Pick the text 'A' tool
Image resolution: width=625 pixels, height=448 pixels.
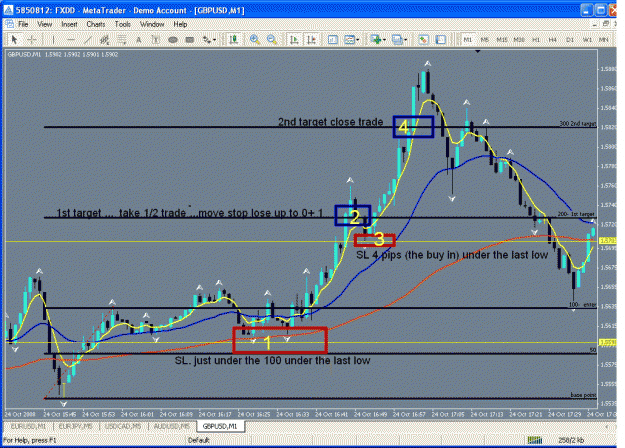(x=139, y=39)
